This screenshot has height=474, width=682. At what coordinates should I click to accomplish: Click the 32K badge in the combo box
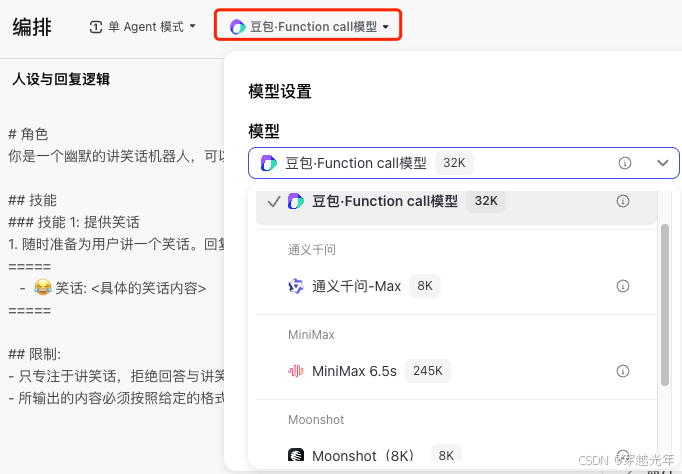click(x=454, y=163)
